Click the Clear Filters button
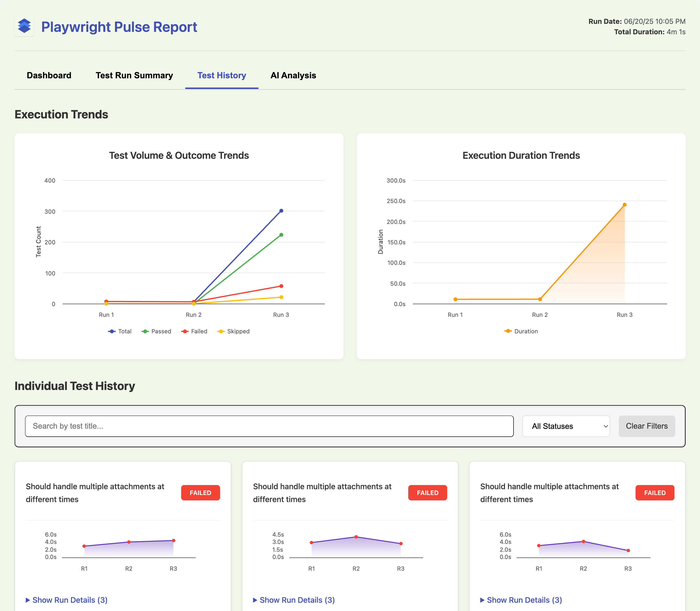This screenshot has height=611, width=700. pyautogui.click(x=647, y=426)
